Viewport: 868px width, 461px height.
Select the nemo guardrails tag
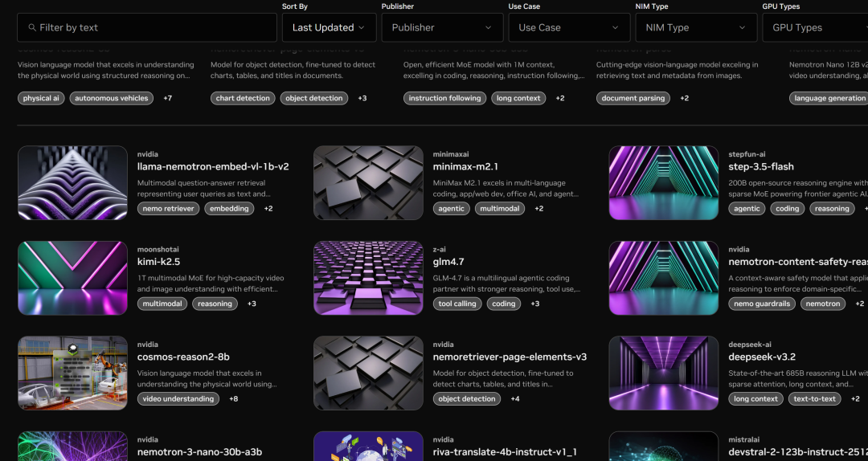click(762, 304)
